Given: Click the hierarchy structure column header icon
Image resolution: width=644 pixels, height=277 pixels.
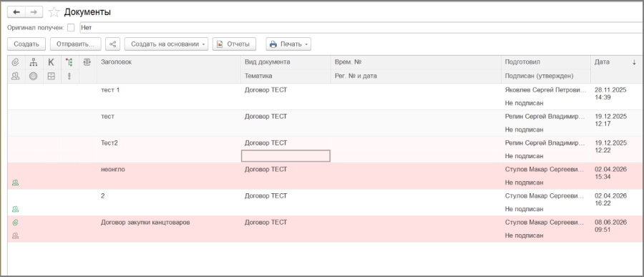Looking at the screenshot, I should 34,62.
